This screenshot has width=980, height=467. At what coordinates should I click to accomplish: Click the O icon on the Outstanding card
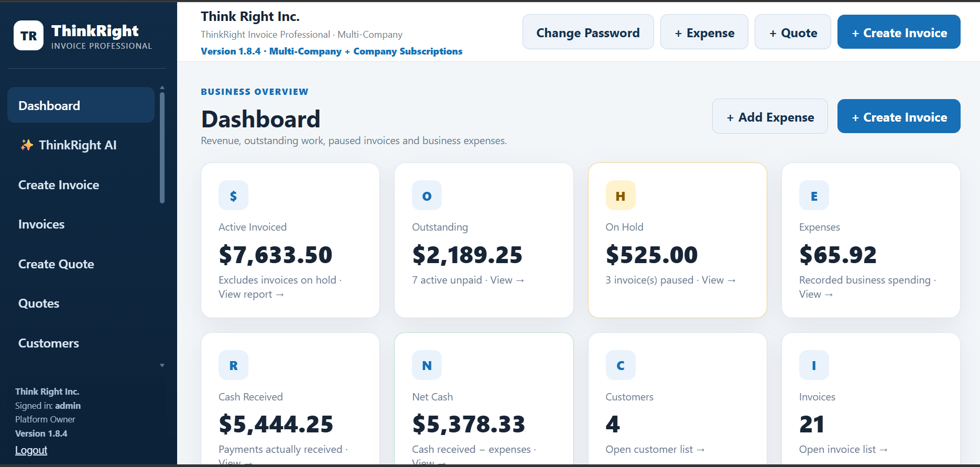coord(427,196)
